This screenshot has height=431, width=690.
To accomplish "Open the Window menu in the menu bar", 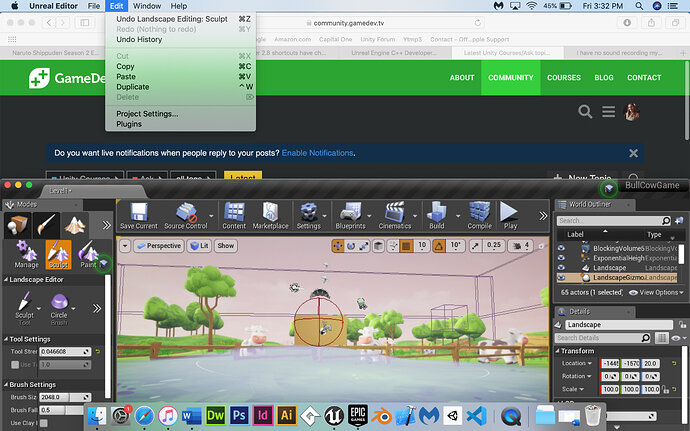I will click(x=147, y=6).
